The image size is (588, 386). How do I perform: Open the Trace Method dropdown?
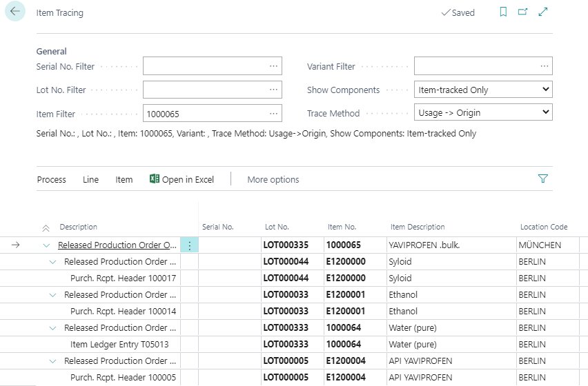click(x=483, y=112)
